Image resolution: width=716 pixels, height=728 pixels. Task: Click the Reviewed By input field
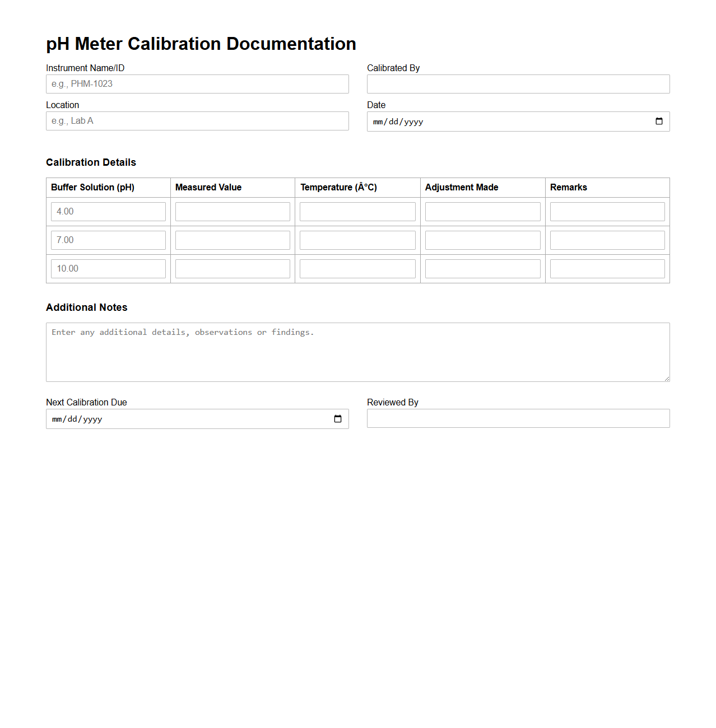518,418
